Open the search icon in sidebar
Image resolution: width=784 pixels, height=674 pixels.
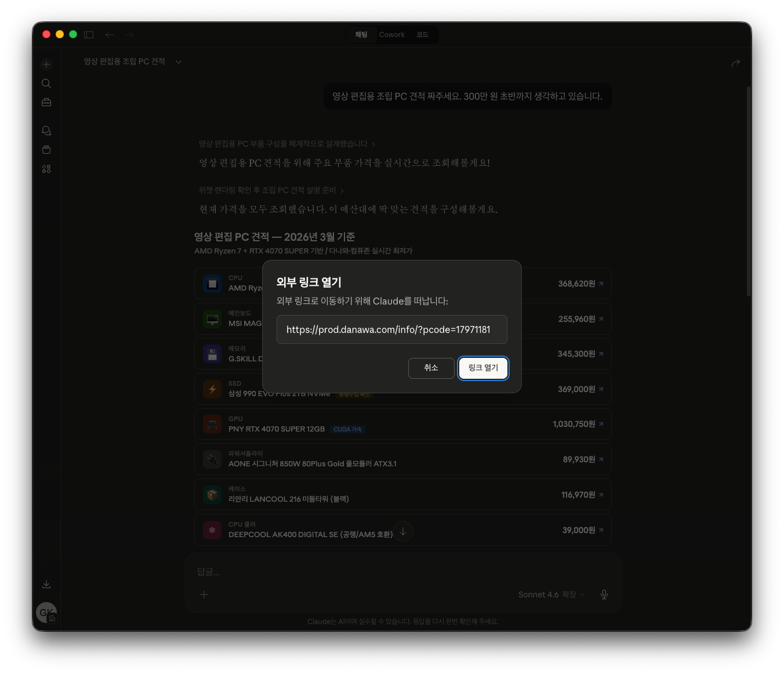tap(46, 84)
